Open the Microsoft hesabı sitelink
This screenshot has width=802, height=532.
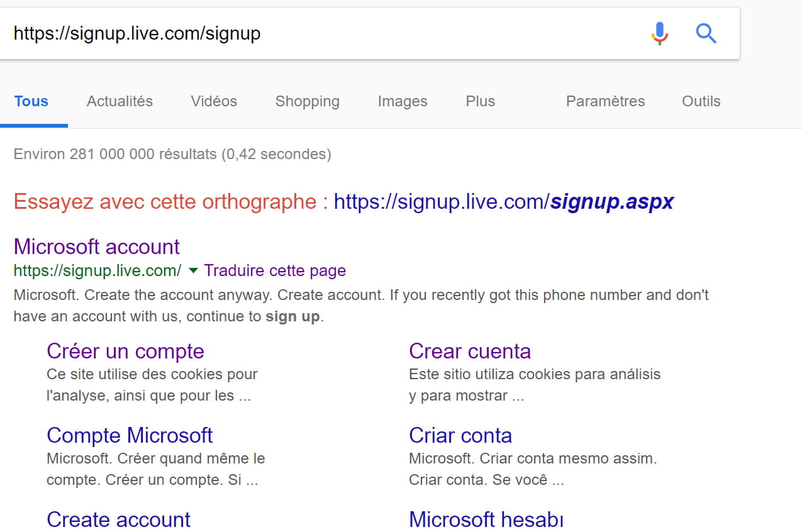pyautogui.click(x=486, y=519)
